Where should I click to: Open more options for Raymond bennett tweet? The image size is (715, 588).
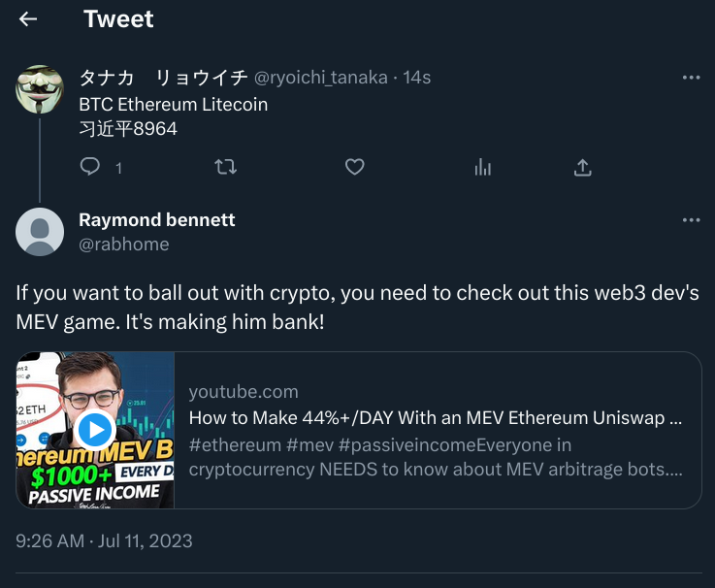[x=691, y=220]
